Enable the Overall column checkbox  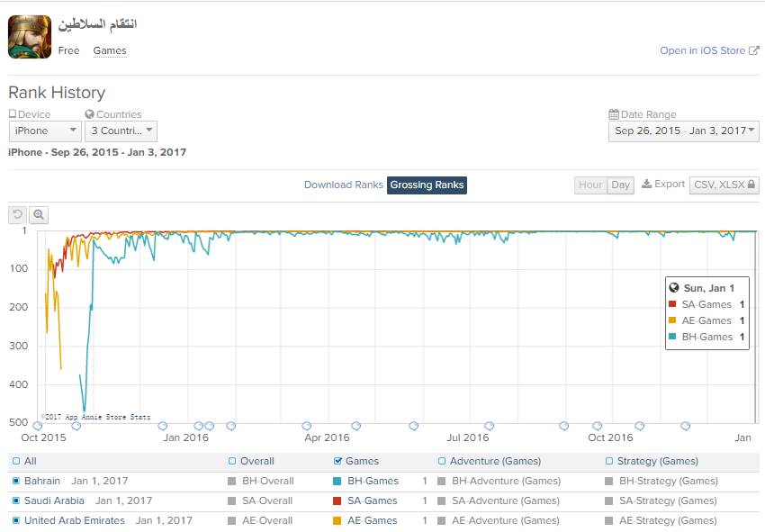pos(232,461)
